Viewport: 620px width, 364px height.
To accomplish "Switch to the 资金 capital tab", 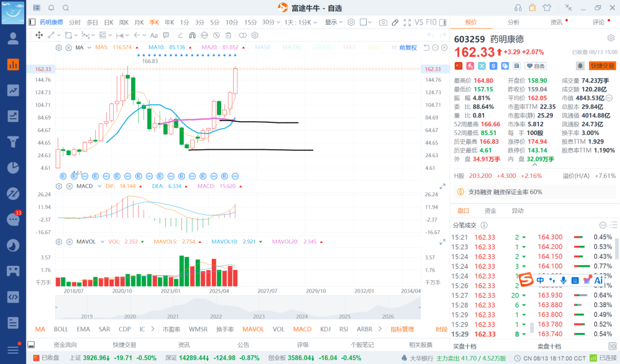I will pos(490,211).
